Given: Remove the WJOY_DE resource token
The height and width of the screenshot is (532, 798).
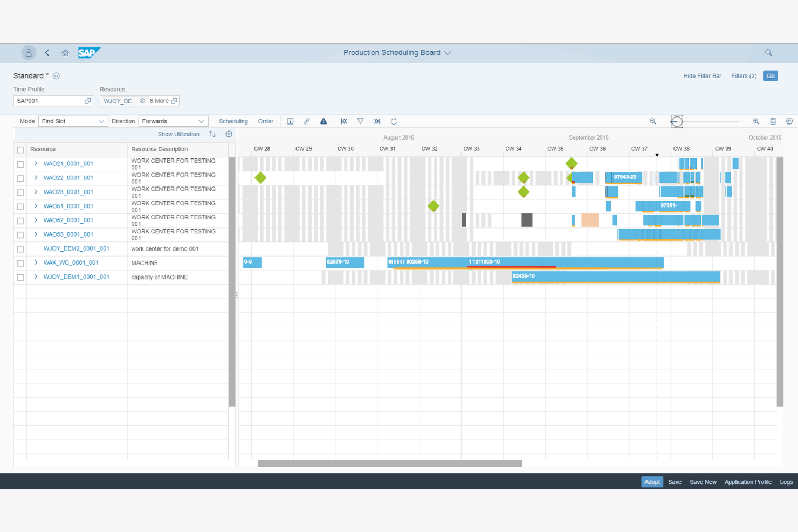Looking at the screenshot, I should pyautogui.click(x=142, y=101).
